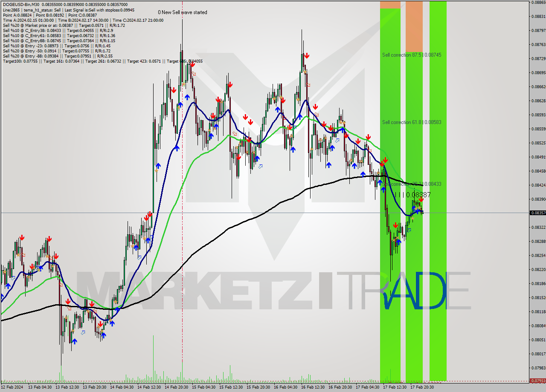Viewport: 546px width, 392px height.
Task: Click the 0.08628 price axis label
Action: click(x=538, y=101)
